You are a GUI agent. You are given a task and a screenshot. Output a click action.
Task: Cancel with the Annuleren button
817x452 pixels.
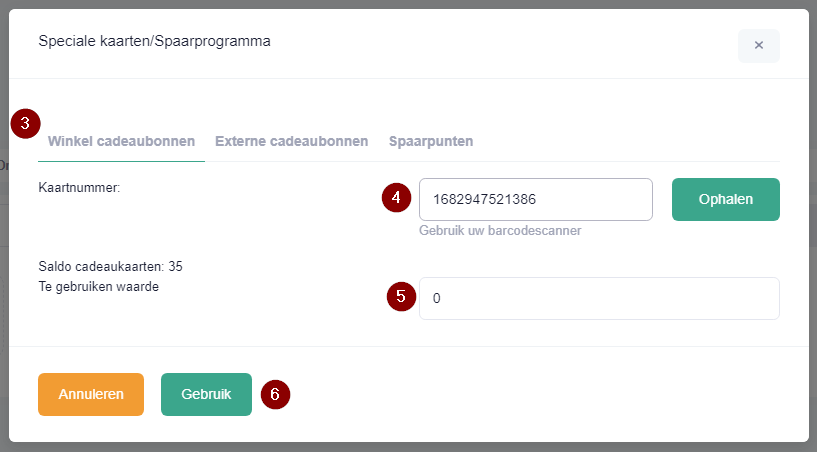point(91,394)
